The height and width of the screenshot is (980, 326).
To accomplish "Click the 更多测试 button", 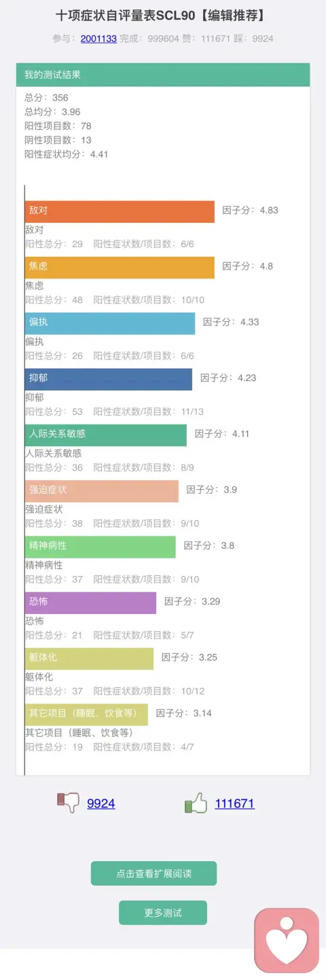I will pos(163,913).
